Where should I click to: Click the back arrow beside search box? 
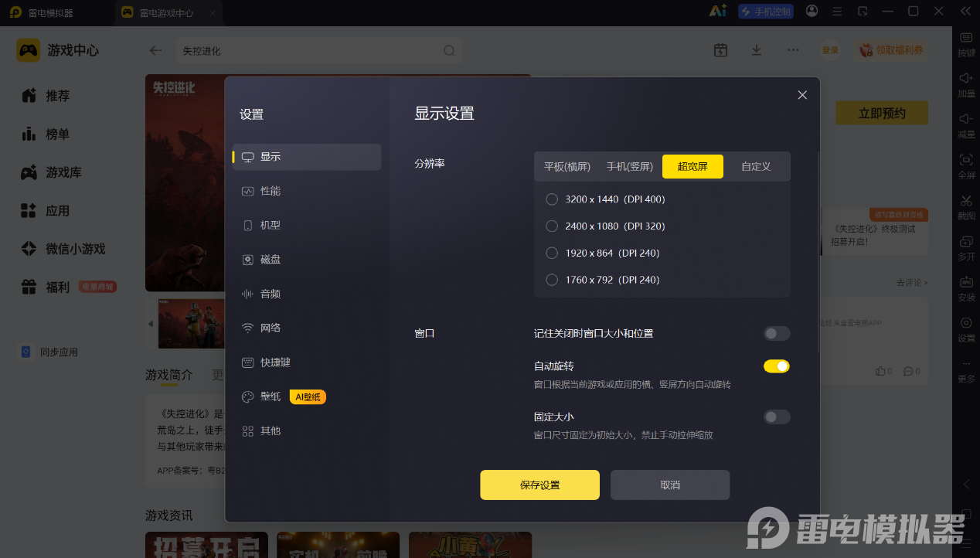[156, 50]
